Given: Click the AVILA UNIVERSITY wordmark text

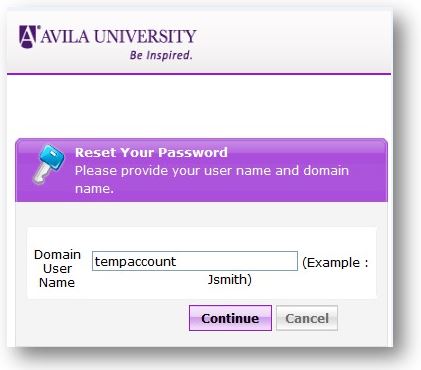Looking at the screenshot, I should pos(118,36).
